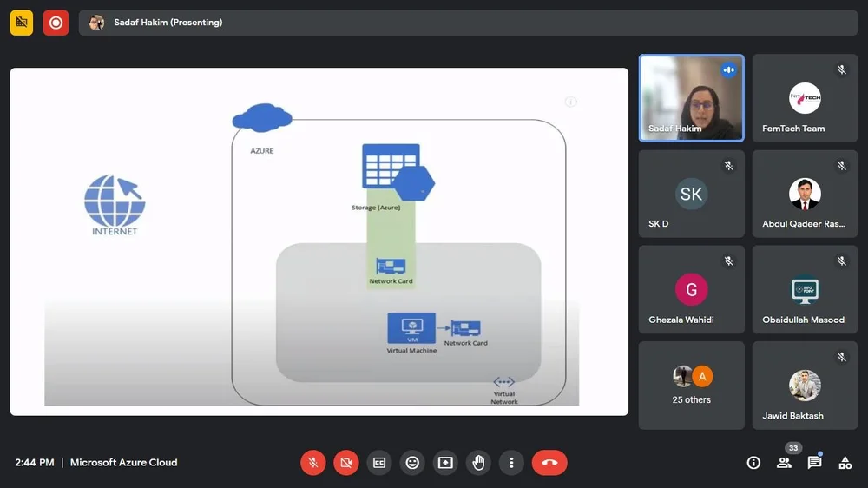This screenshot has height=488, width=868.
Task: Click the muted mic icon on Abdul Qadeer tile
Action: click(x=841, y=166)
